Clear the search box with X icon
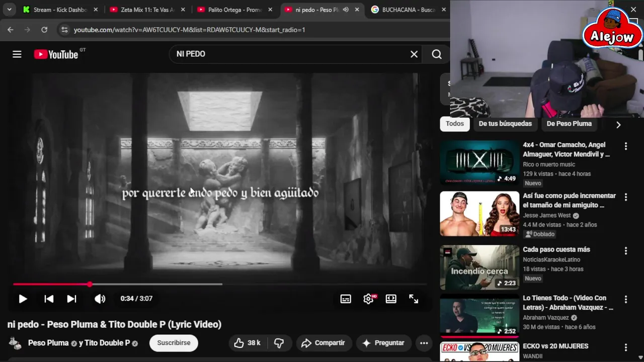This screenshot has height=362, width=644. point(414,54)
